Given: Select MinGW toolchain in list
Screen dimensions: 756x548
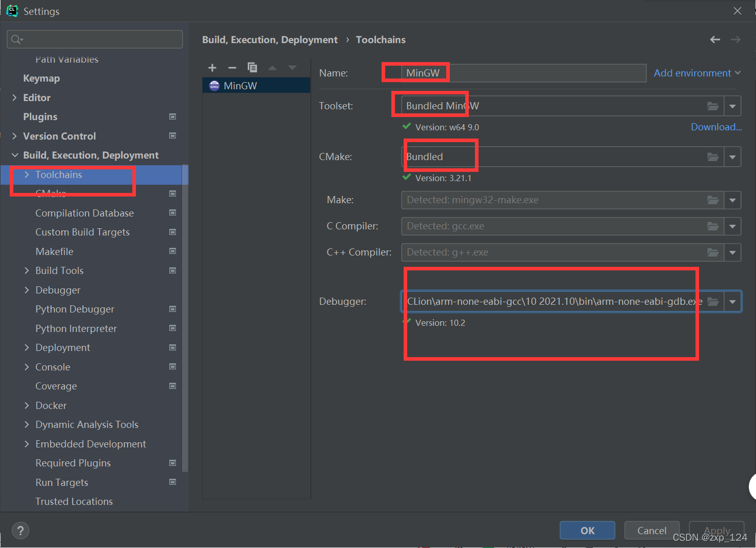Looking at the screenshot, I should (x=256, y=86).
